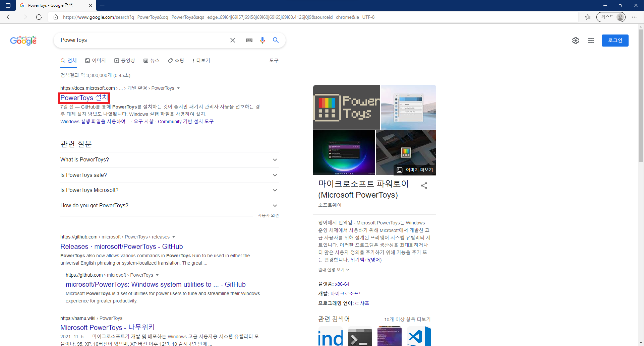Expand the 'What is PowerToys?' question
This screenshot has height=346, width=644.
point(169,160)
